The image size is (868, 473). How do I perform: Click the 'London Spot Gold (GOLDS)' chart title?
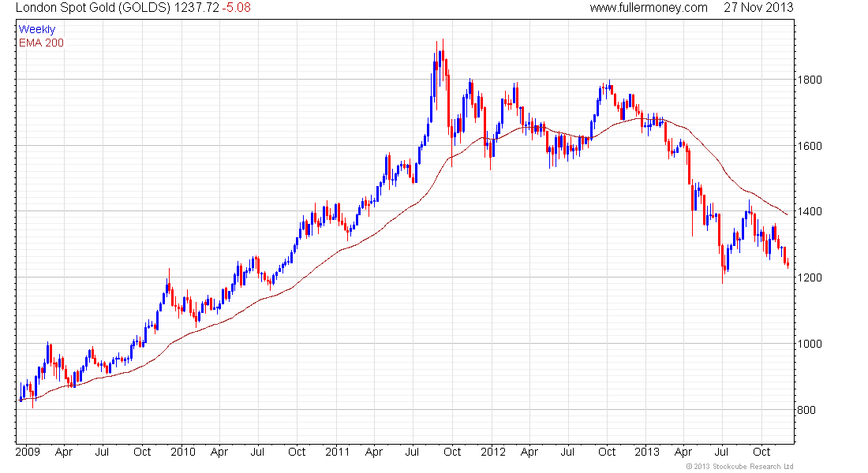click(93, 8)
